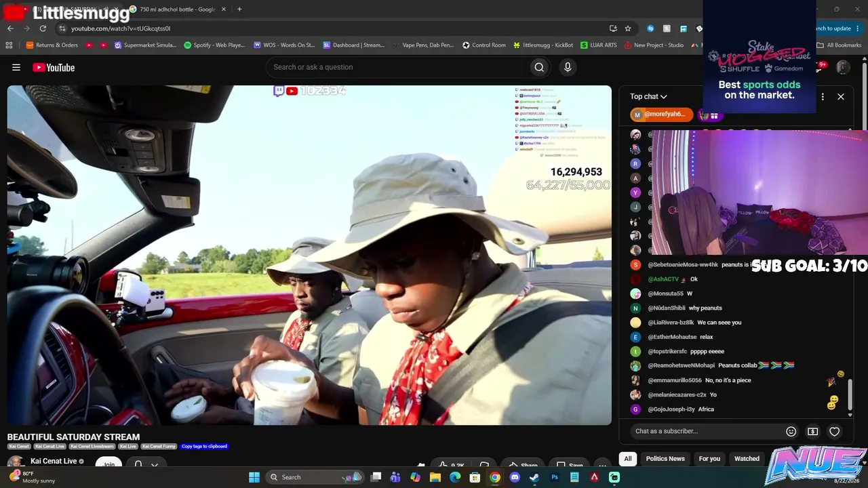The width and height of the screenshot is (868, 488).
Task: Send a heart reaction in chat
Action: (x=835, y=431)
